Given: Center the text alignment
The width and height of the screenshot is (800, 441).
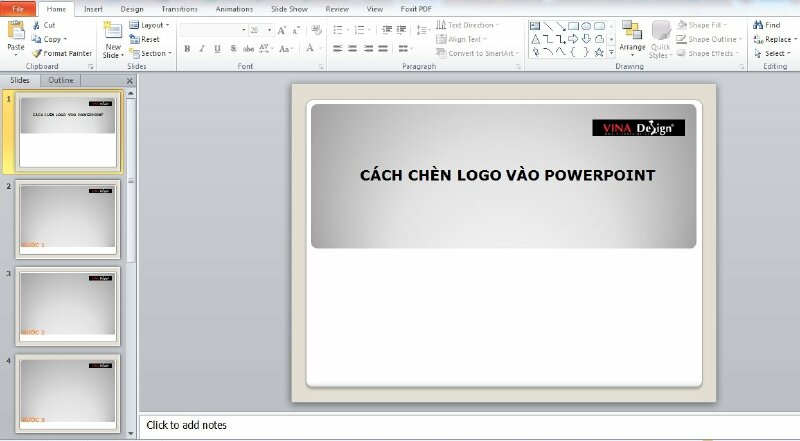Looking at the screenshot, I should click(x=353, y=48).
